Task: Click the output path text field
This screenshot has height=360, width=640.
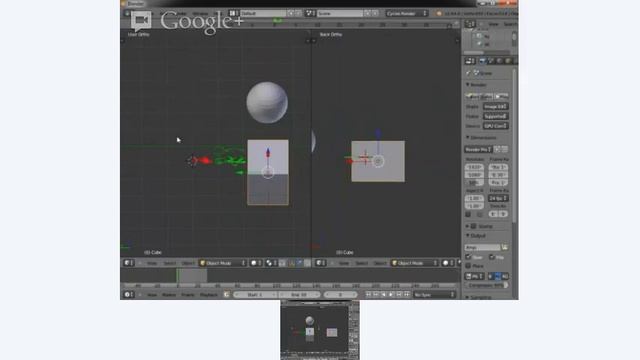Action: pyautogui.click(x=482, y=247)
